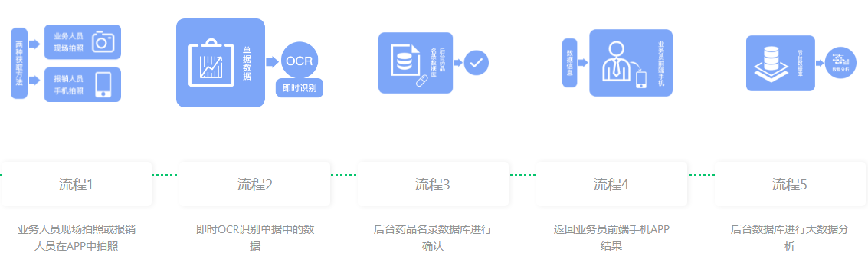Select the 两种获取方法 vertical label box

[19, 63]
